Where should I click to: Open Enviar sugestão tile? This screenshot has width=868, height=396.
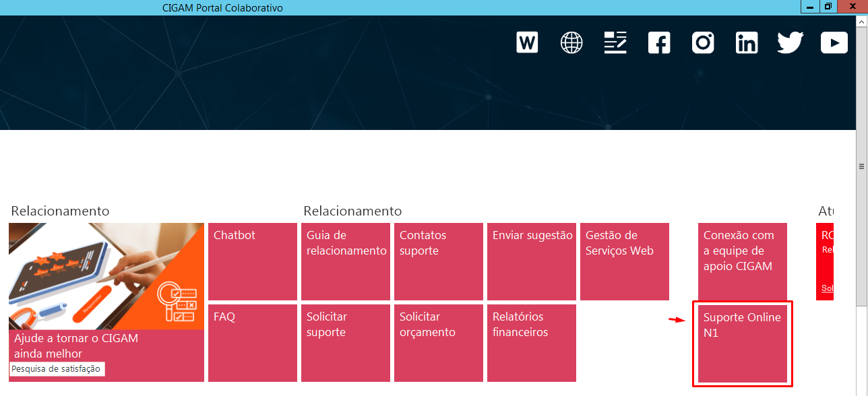coord(532,261)
